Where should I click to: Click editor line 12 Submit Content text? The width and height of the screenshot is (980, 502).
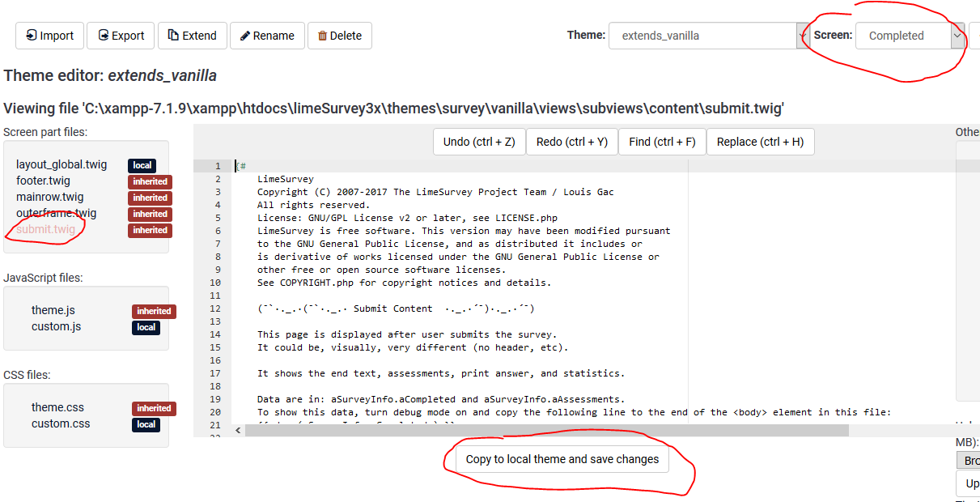(x=396, y=308)
